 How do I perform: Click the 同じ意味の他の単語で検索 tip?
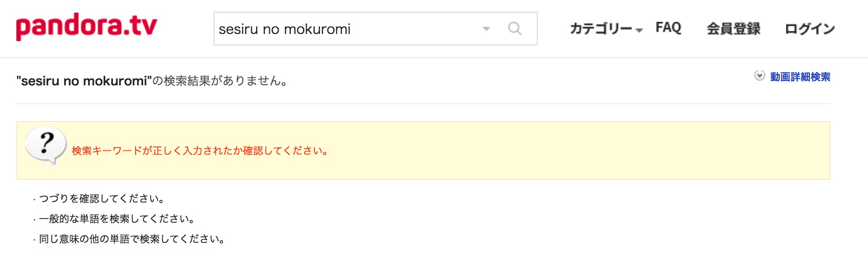132,239
